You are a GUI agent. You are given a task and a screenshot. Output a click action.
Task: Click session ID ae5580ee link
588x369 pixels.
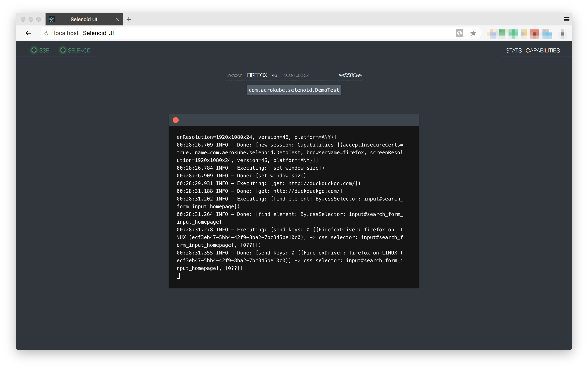tap(350, 75)
